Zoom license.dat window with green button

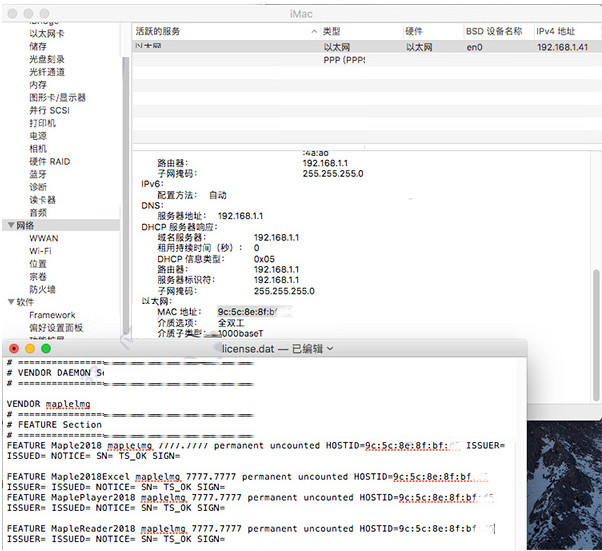[x=46, y=349]
